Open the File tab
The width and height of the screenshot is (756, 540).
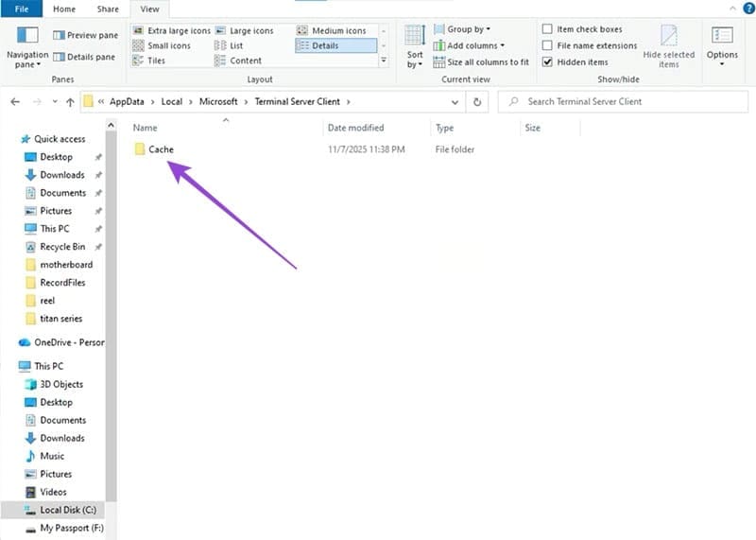(x=22, y=9)
